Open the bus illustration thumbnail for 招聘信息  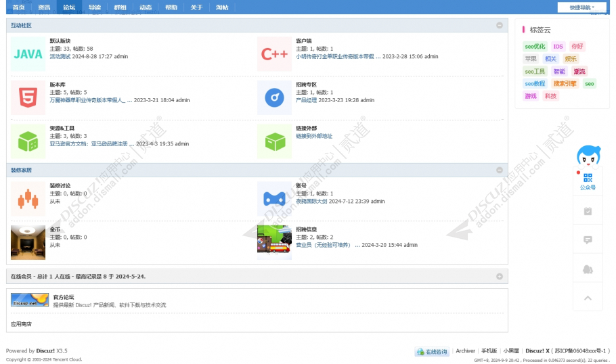pyautogui.click(x=274, y=242)
